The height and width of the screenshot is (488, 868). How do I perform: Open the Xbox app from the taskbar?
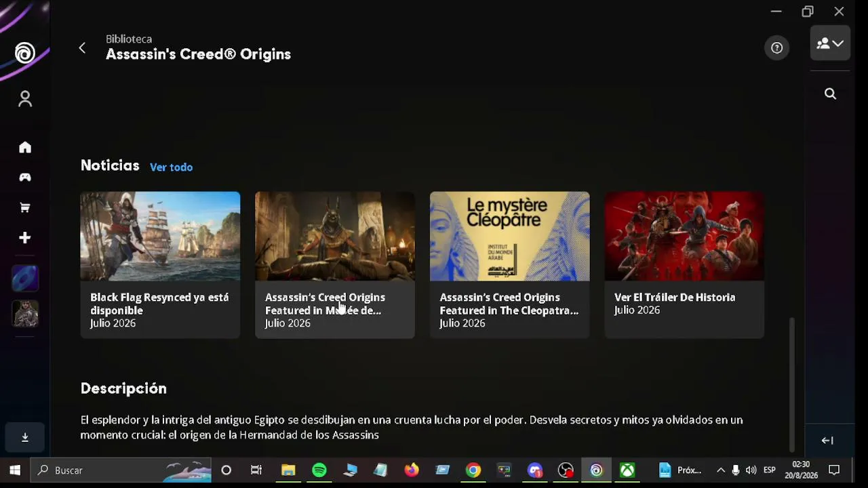[627, 470]
